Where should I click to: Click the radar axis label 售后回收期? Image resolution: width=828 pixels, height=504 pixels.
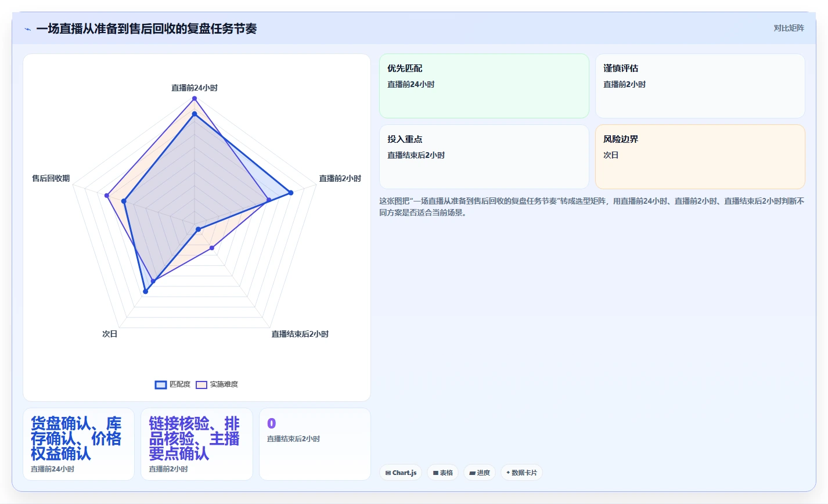coord(51,178)
